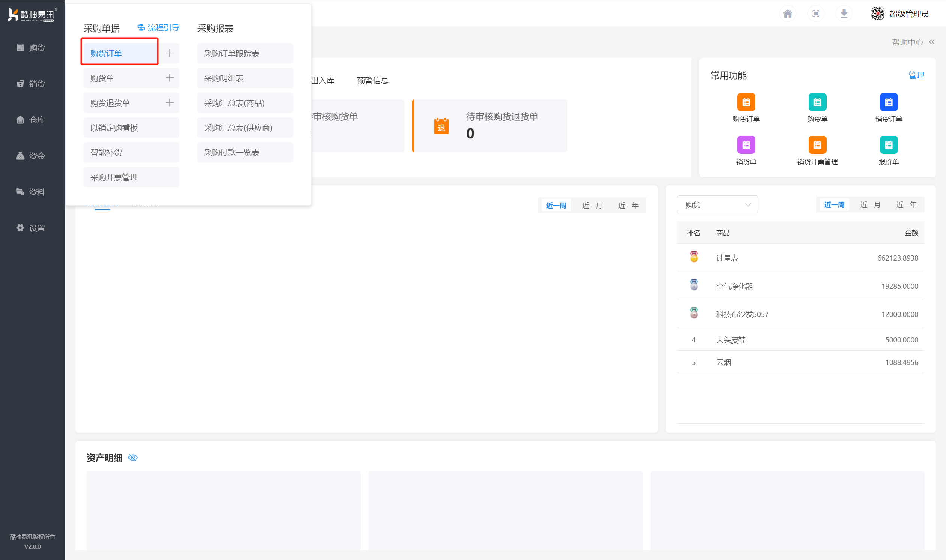Click the 销货开票管理 shortcut icon
The width and height of the screenshot is (946, 560).
[817, 145]
